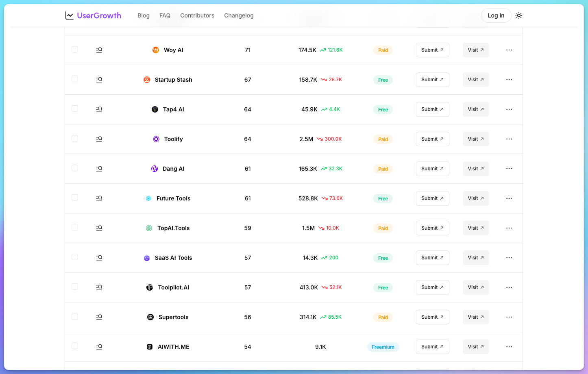Click the Toolpilot.Ai logo icon
588x374 pixels.
click(150, 287)
